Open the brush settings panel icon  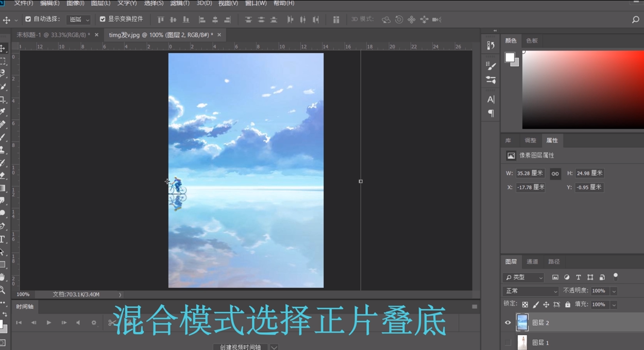point(491,66)
